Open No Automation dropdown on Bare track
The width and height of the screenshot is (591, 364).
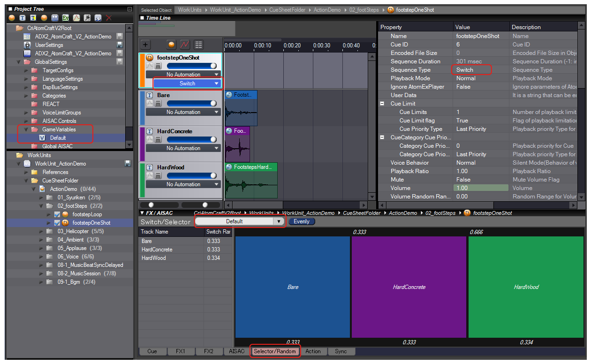183,112
